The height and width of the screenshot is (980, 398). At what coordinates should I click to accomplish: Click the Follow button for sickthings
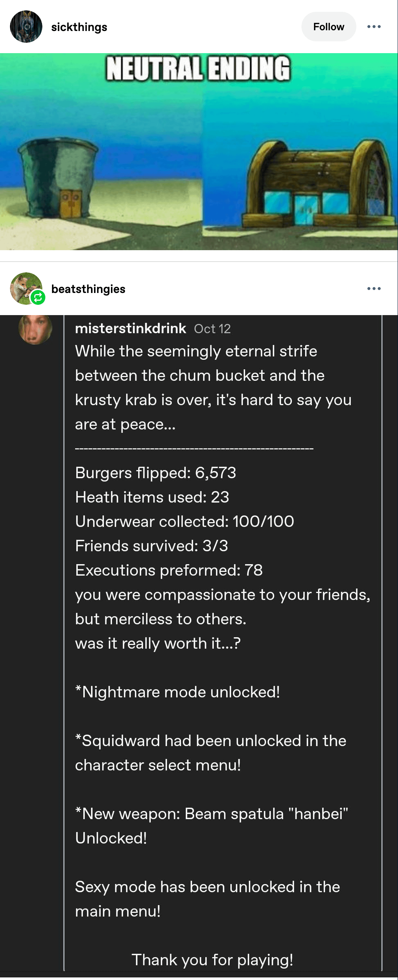pos(328,27)
